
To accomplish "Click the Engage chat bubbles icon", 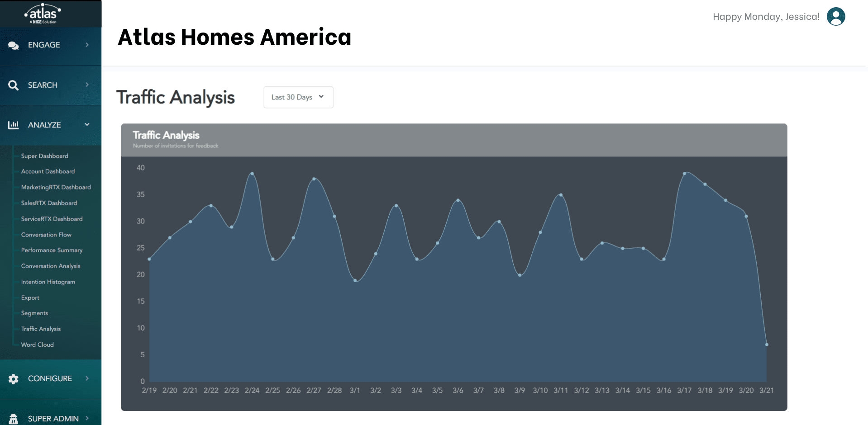I will [x=14, y=45].
